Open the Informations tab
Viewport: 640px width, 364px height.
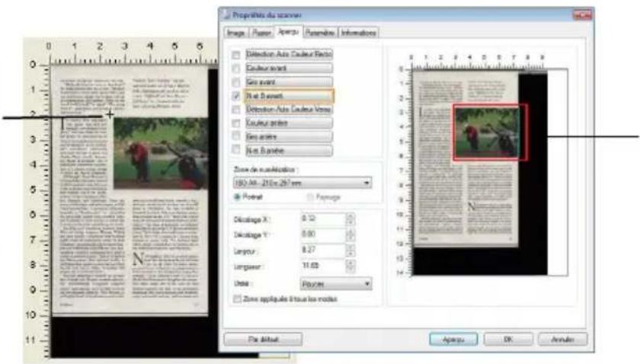(x=358, y=33)
